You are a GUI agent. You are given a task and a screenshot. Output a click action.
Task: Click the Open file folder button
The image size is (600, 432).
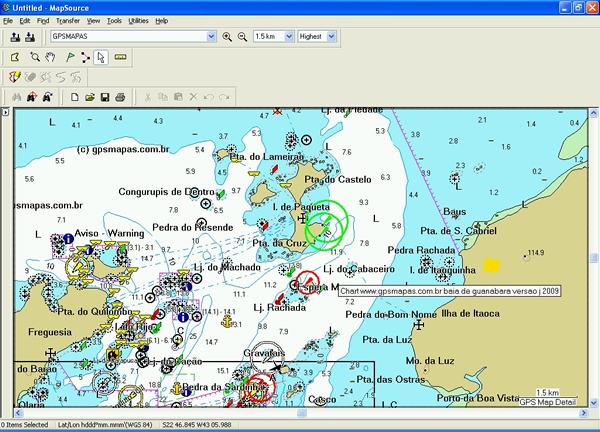(90, 97)
